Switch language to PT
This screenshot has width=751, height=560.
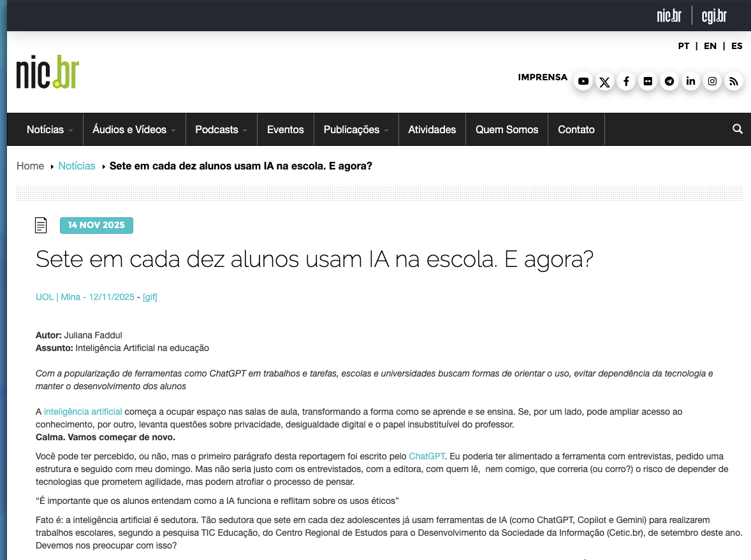[x=683, y=46]
